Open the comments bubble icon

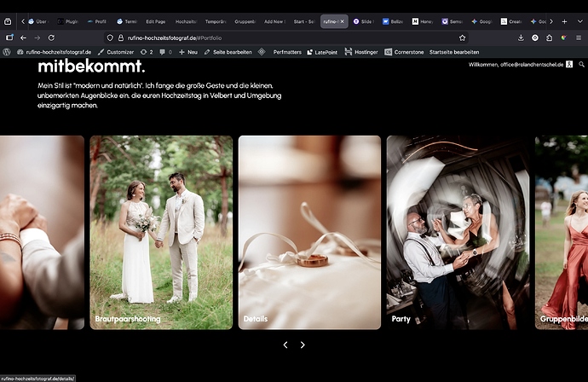[x=164, y=52]
